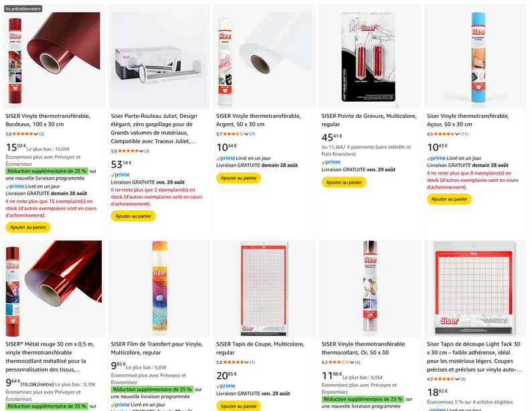Add Bordeaux vinyl to cart via Ajouter au panier

click(x=28, y=228)
